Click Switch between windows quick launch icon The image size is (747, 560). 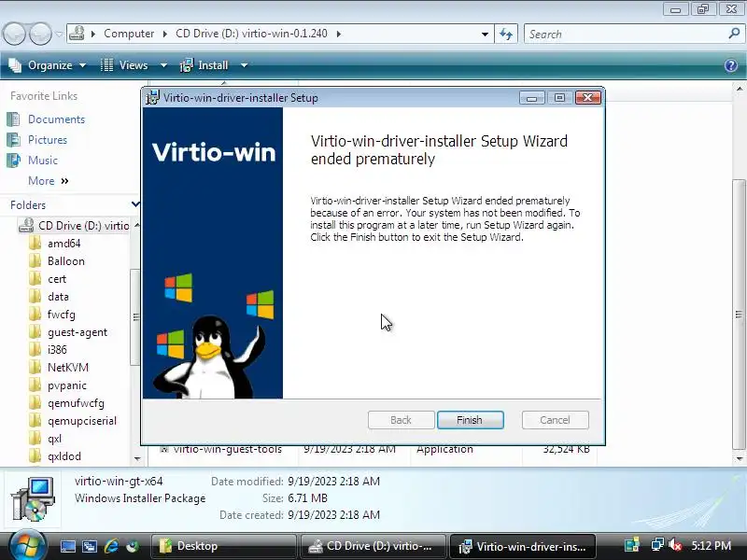89,546
